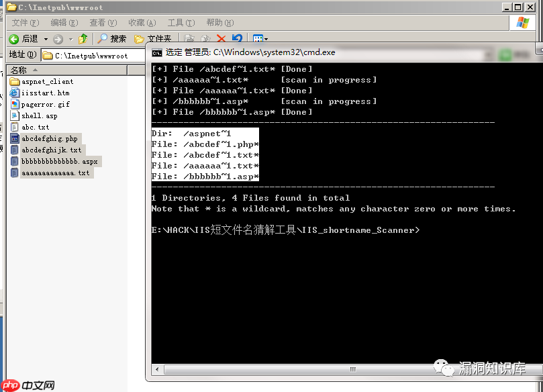The width and height of the screenshot is (543, 392).
Task: Sort files by 名称 column header
Action: [67, 70]
